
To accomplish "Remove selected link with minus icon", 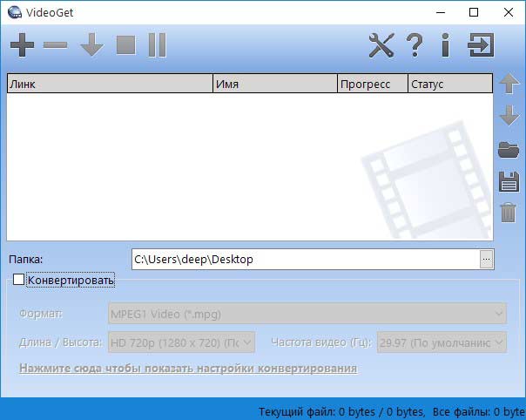I will 56,45.
